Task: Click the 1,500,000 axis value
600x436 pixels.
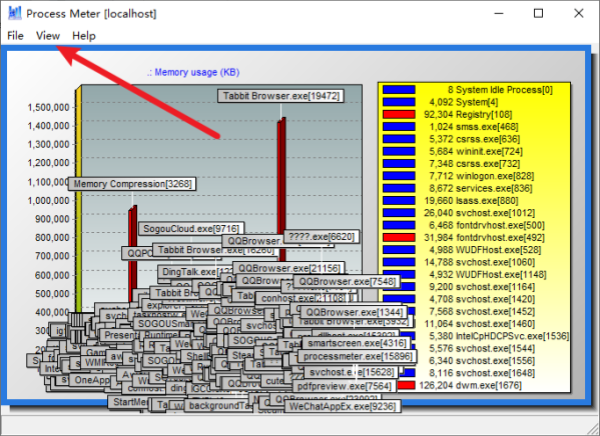Action: [48, 108]
